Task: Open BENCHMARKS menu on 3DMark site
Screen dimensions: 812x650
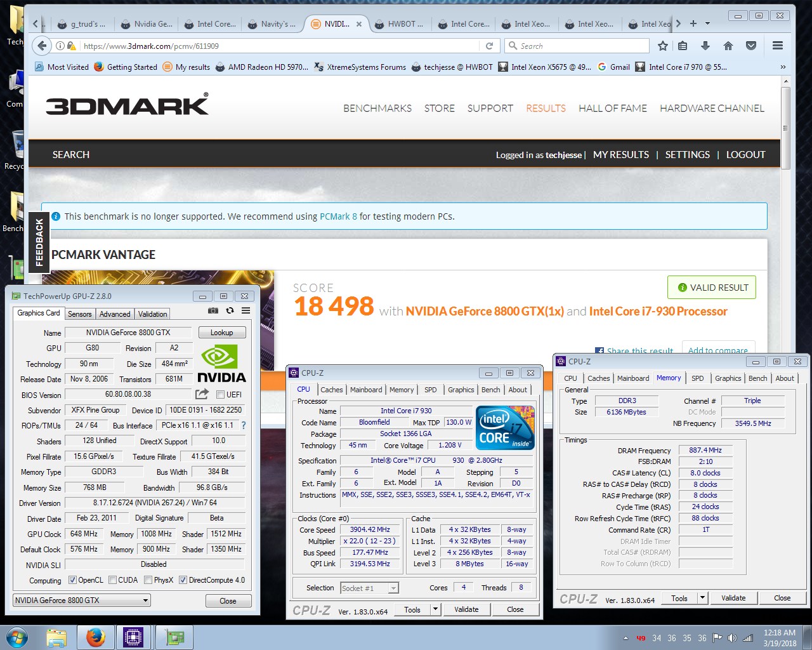Action: [377, 109]
